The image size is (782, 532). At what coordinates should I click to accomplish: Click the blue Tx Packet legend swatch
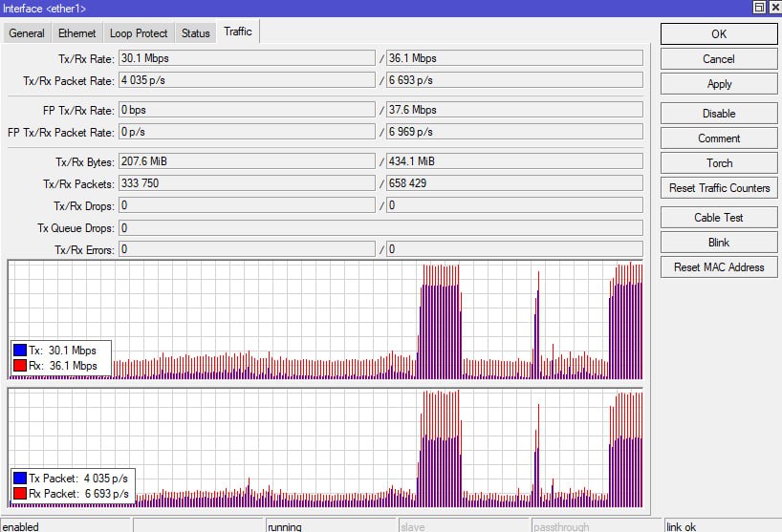point(20,479)
